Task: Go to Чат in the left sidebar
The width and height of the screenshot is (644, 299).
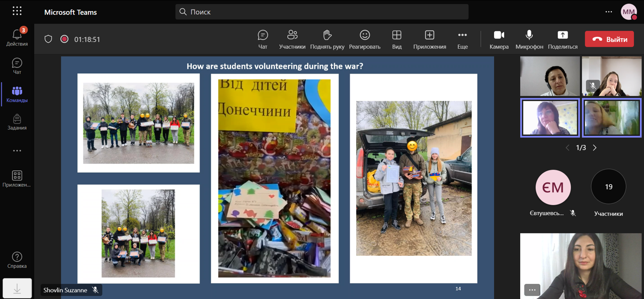Action: coord(17,65)
